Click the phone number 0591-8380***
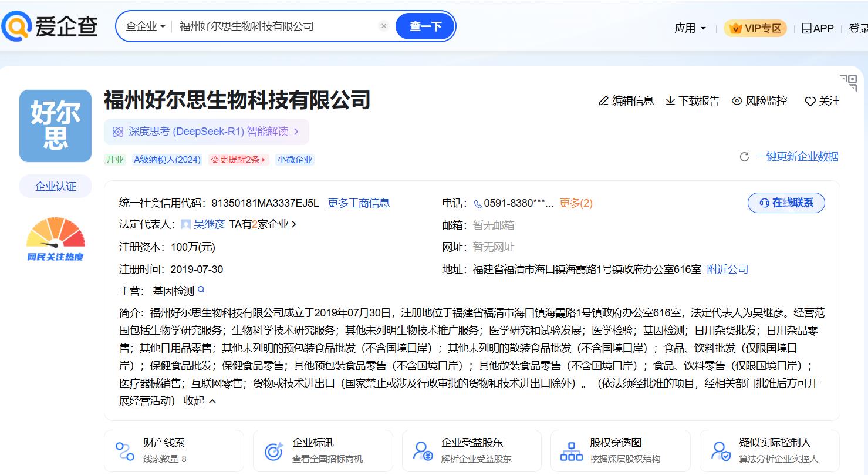 [x=519, y=203]
